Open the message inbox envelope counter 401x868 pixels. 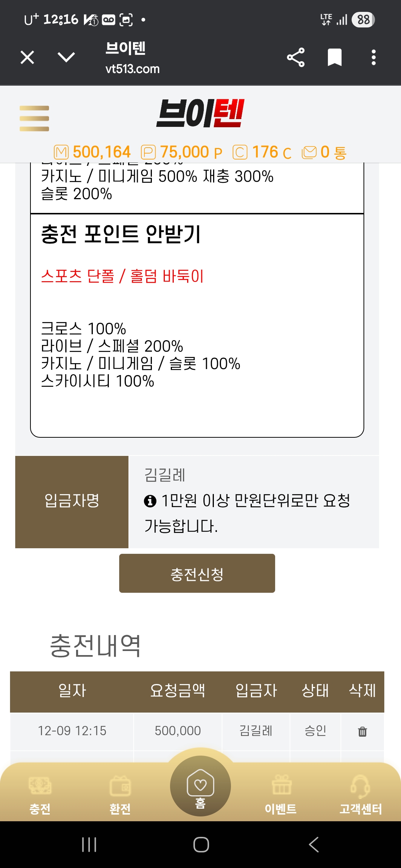[x=324, y=152]
